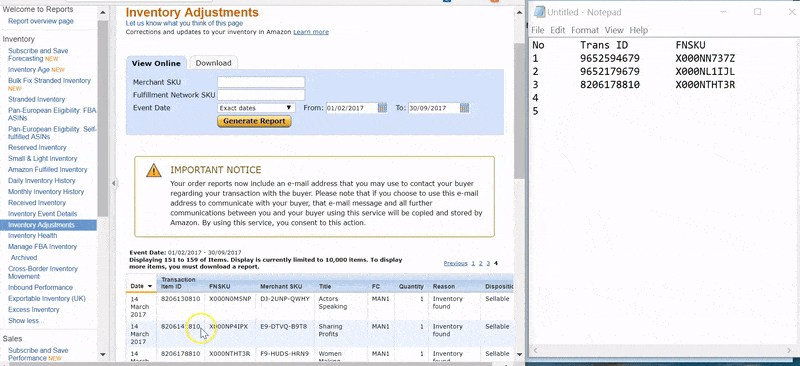
Task: Open Pan-European Eligibility: FBA ASINs
Action: 52,114
